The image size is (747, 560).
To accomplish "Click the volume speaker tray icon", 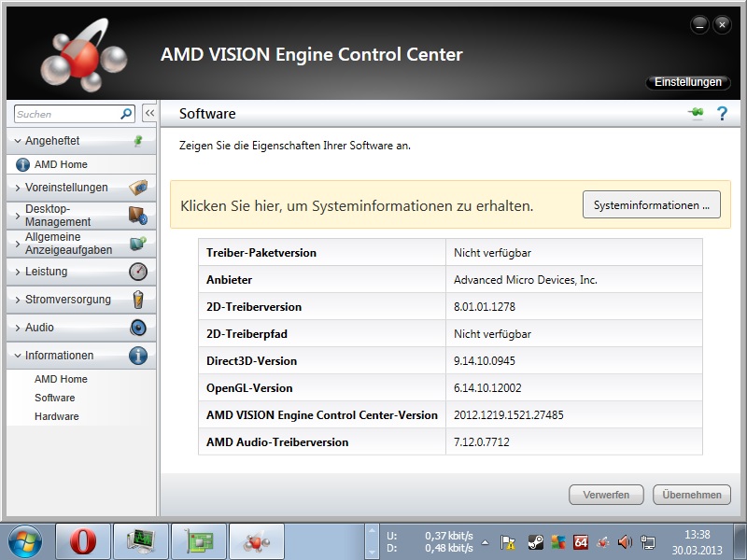I will tap(625, 542).
